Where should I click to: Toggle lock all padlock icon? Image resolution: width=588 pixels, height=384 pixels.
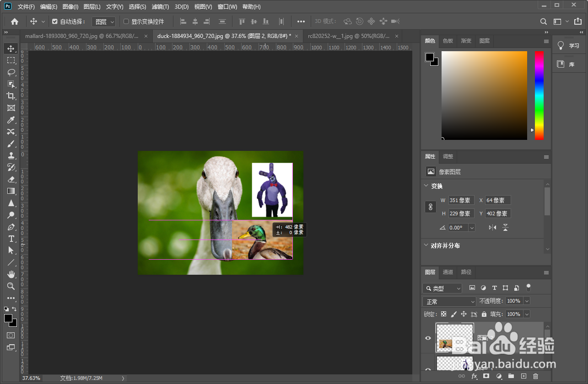(484, 314)
